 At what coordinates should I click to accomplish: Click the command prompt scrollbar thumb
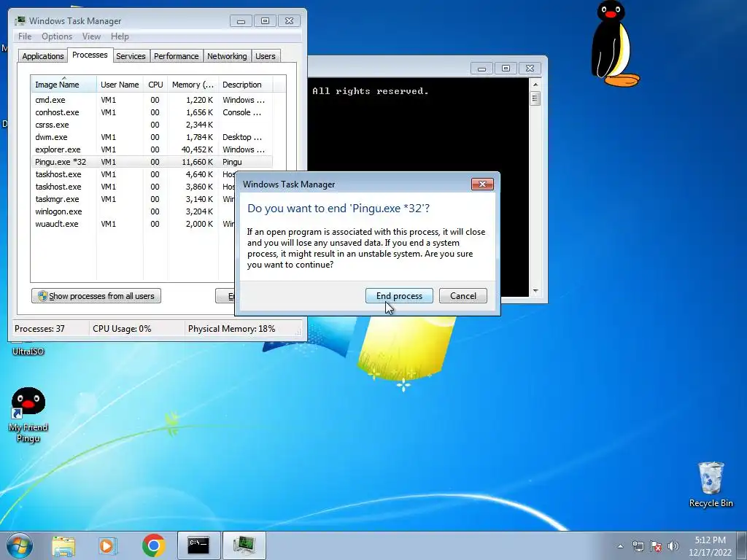point(535,98)
